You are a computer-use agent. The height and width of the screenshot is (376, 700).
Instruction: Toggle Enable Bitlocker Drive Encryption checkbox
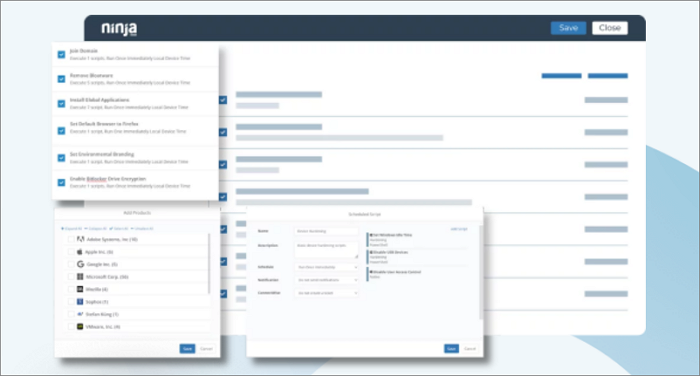62,182
